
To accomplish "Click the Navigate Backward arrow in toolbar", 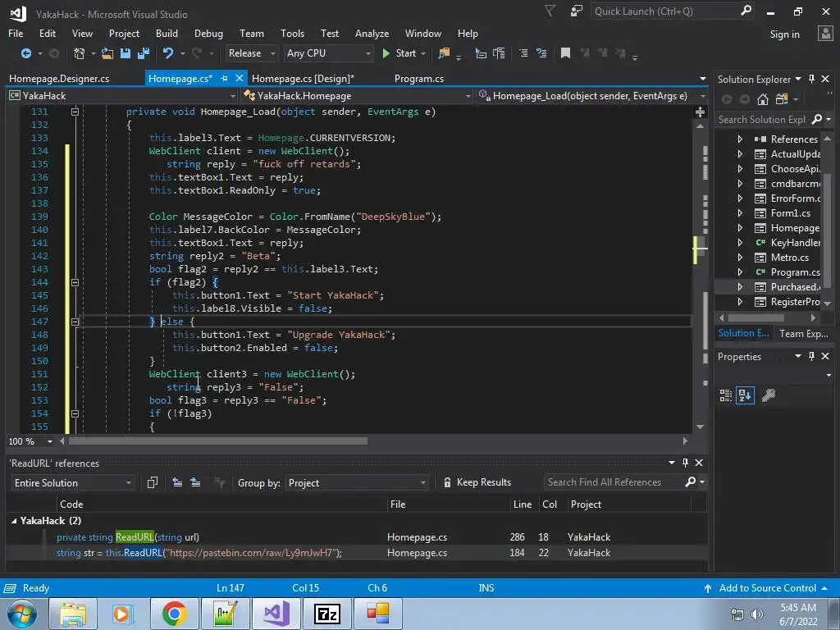I will [25, 53].
